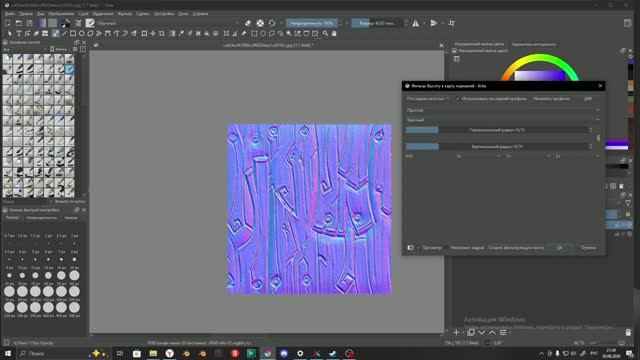
Task: Open the Справка menu
Action: pyautogui.click(x=200, y=13)
